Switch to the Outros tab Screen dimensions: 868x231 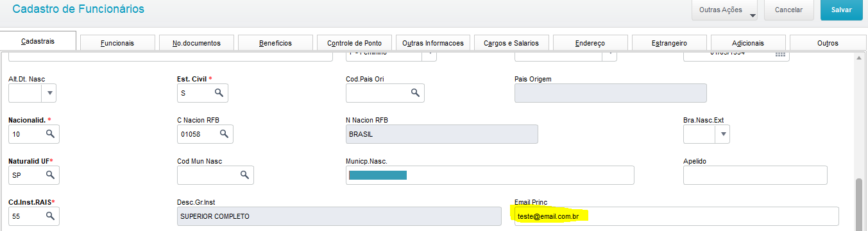[828, 43]
